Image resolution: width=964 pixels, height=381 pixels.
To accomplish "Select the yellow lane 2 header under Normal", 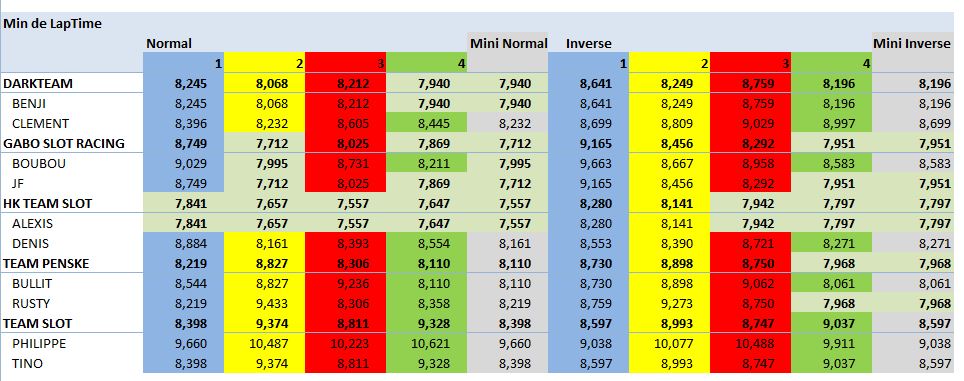I will (x=264, y=63).
